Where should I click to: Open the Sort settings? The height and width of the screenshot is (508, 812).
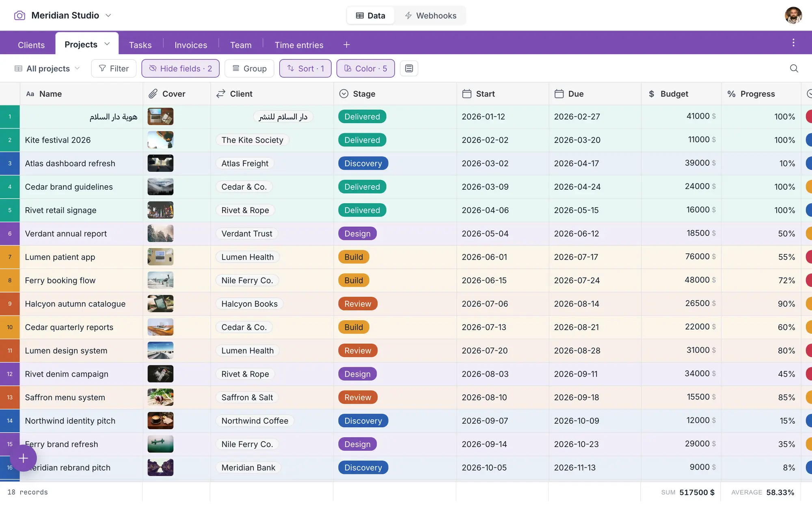[305, 68]
